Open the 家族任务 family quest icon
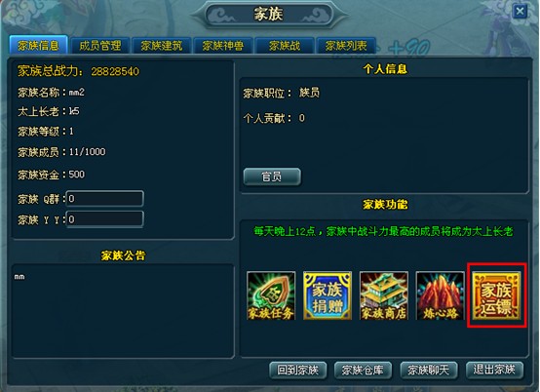Image resolution: width=540 pixels, height=392 pixels. pyautogui.click(x=271, y=295)
